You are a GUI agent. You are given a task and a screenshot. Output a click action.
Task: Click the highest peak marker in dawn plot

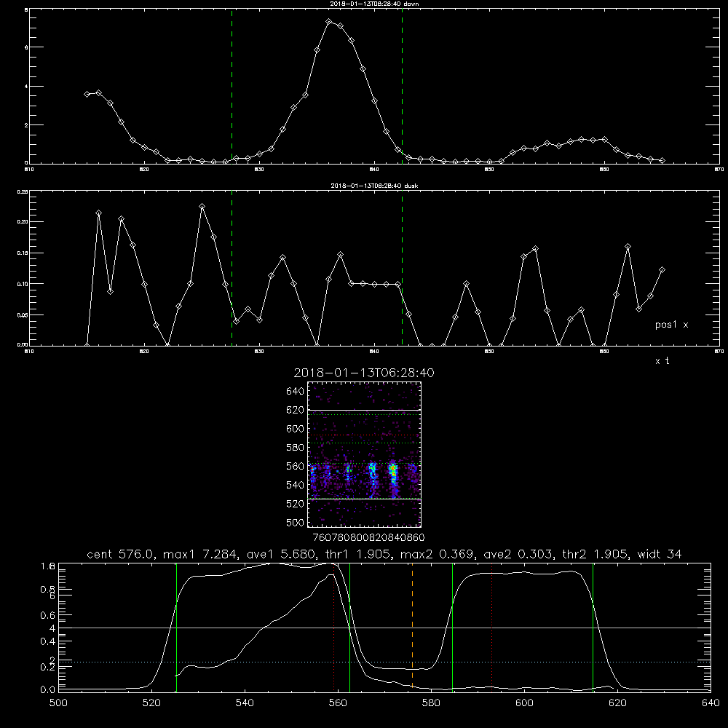tap(329, 22)
